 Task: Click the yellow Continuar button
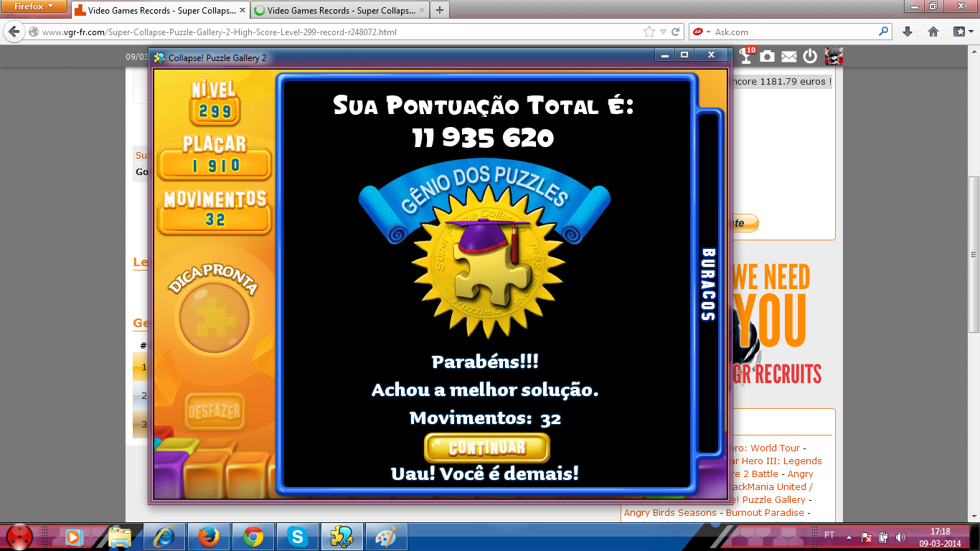[487, 448]
